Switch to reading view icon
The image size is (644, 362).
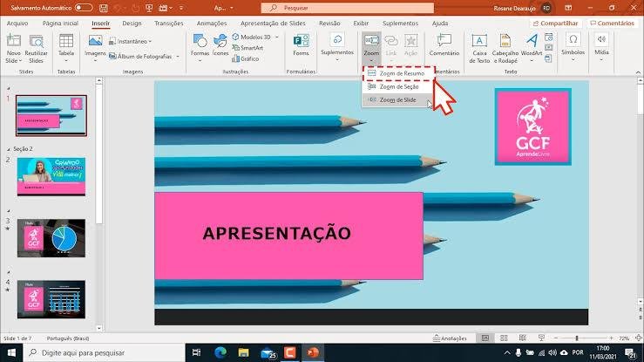523,338
